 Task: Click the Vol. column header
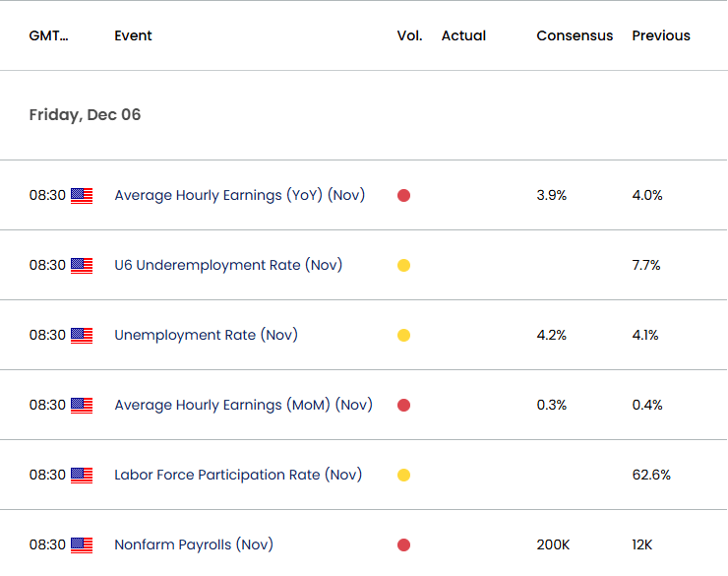[409, 35]
